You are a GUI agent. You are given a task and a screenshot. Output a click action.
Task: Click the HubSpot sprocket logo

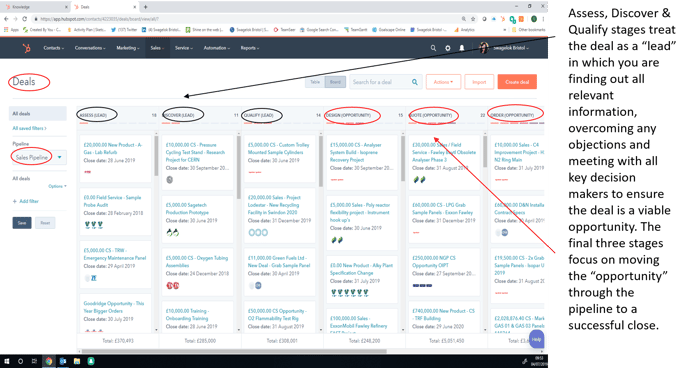pyautogui.click(x=26, y=48)
